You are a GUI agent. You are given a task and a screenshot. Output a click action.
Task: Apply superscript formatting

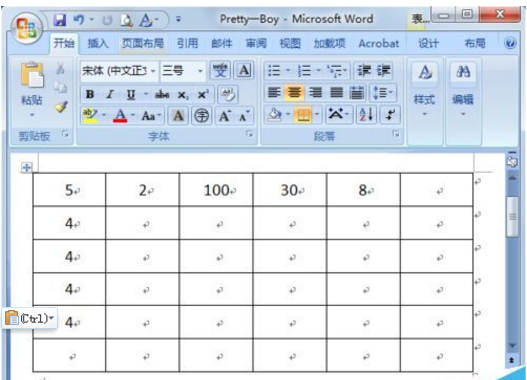[203, 95]
